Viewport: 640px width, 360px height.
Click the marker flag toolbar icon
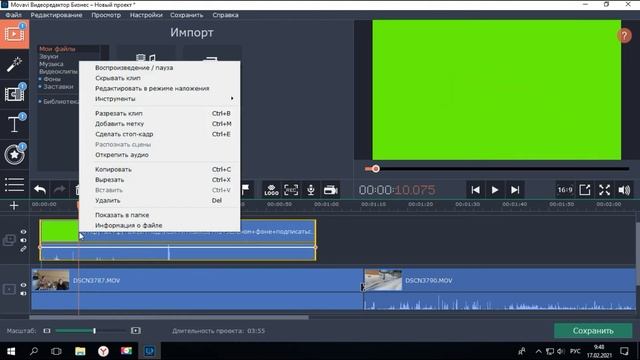[245, 190]
